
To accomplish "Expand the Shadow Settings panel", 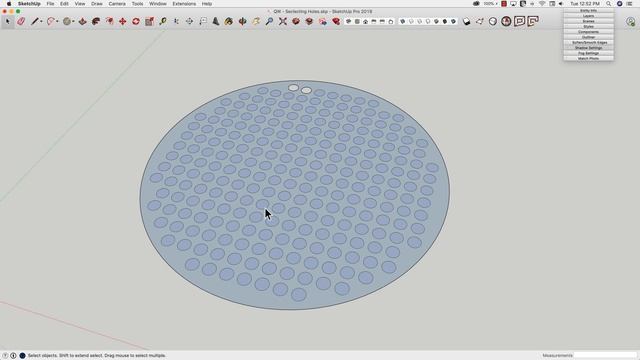I will click(589, 48).
